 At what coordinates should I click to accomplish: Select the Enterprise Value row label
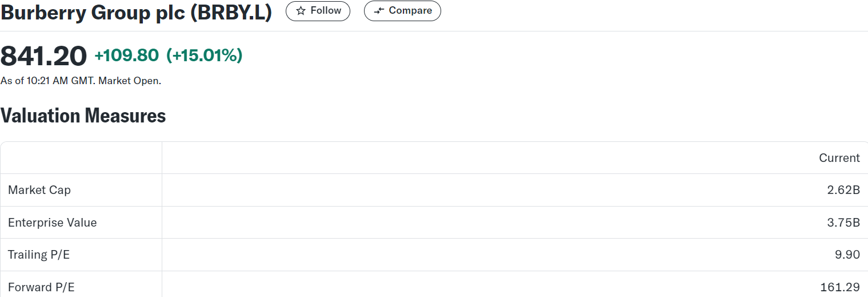[53, 223]
